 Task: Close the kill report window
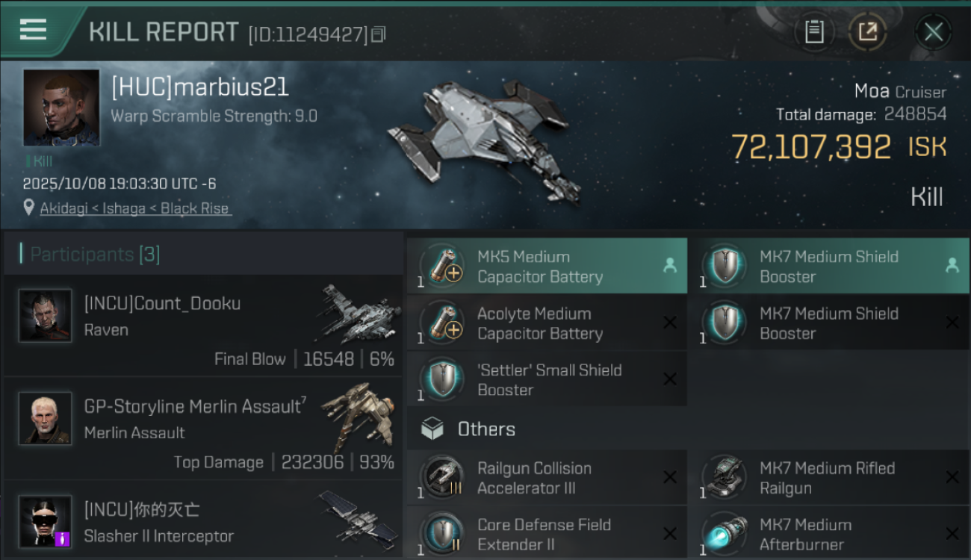point(933,31)
